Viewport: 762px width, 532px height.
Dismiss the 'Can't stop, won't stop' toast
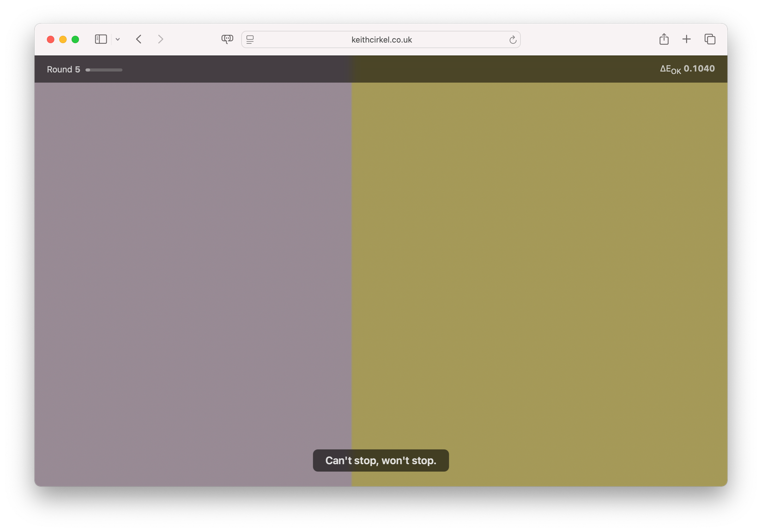[381, 460]
